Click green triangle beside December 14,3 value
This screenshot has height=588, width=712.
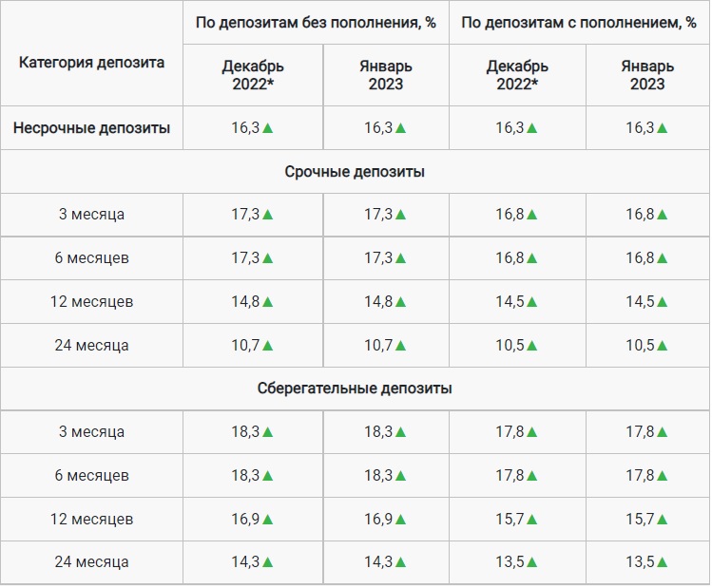[268, 562]
